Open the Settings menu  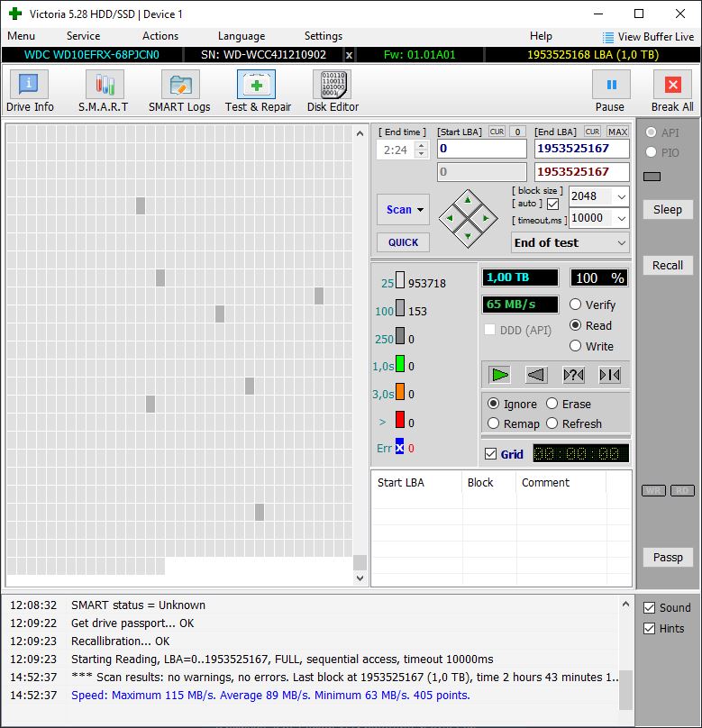(324, 36)
